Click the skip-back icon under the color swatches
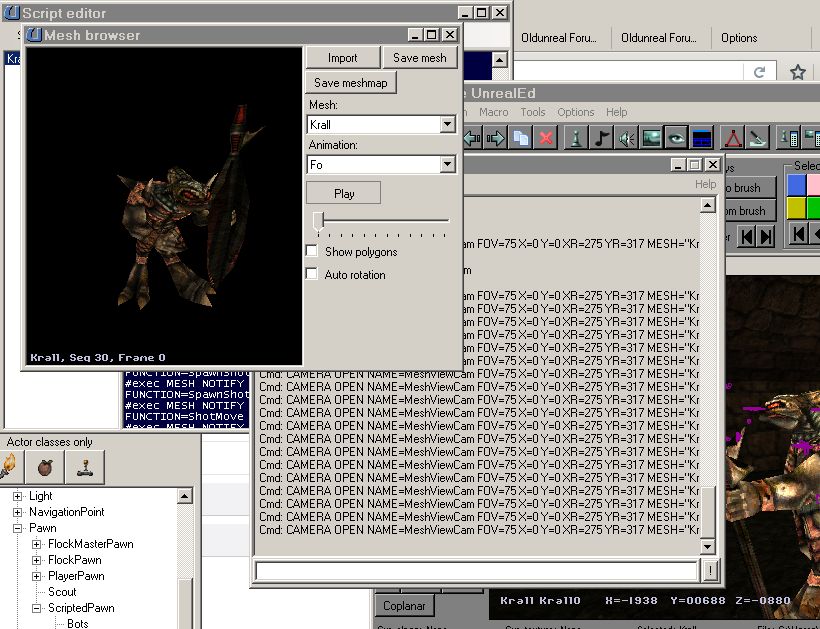Image resolution: width=820 pixels, height=629 pixels. click(x=799, y=233)
